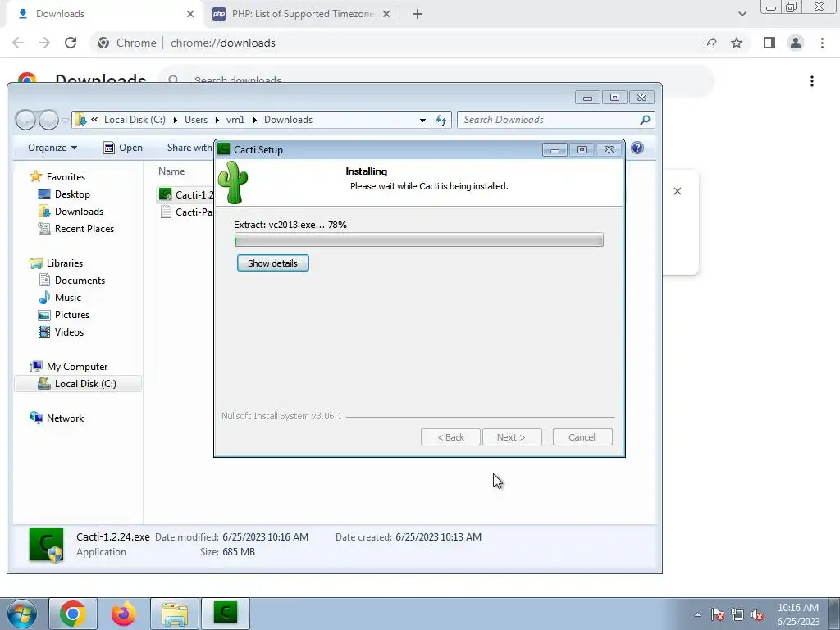Open the Chrome profile avatar
Viewport: 840px width, 630px height.
click(796, 43)
